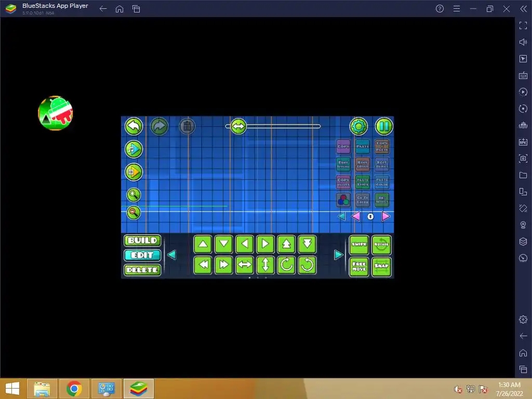Playtest level from the start
Viewport: 532px width, 399px height.
[x=134, y=172]
